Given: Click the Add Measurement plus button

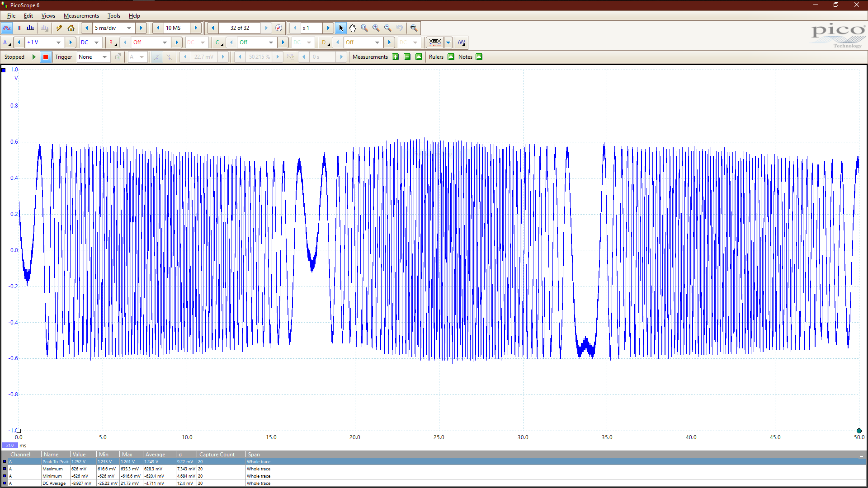Looking at the screenshot, I should [396, 57].
